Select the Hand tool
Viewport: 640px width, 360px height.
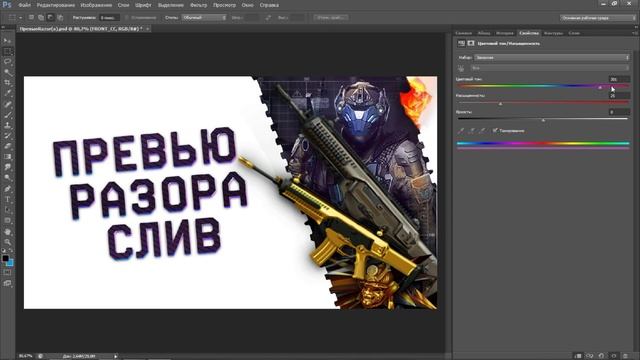click(7, 231)
